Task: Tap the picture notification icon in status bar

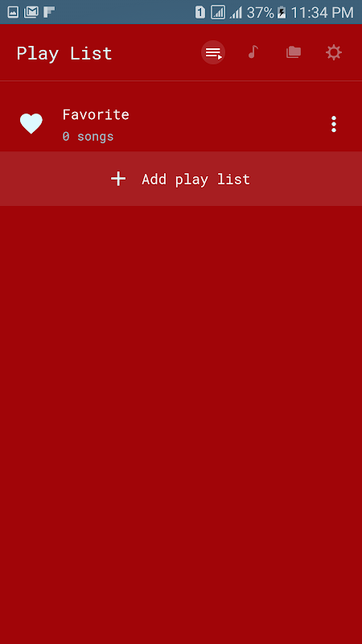Action: [13, 12]
